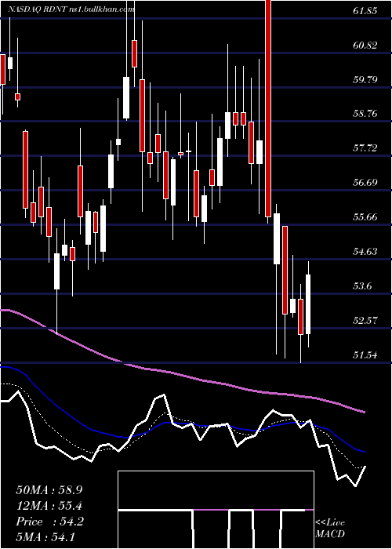Click the 58.76 price axis label
The width and height of the screenshot is (392, 549).
(x=365, y=114)
